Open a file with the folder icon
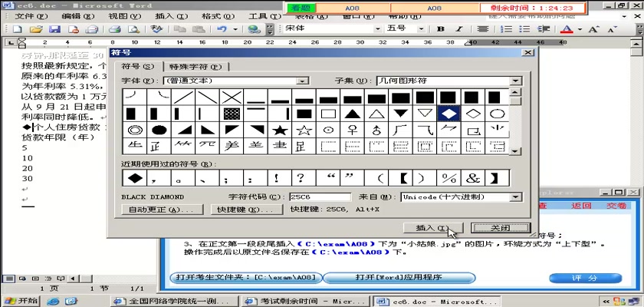644x307 pixels. click(x=36, y=29)
